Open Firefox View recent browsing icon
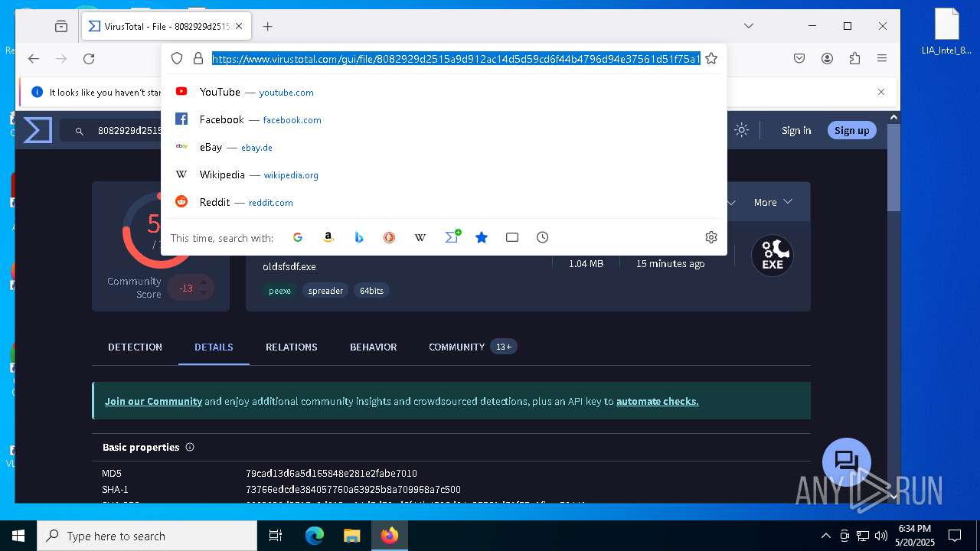The width and height of the screenshot is (980, 551). [61, 26]
